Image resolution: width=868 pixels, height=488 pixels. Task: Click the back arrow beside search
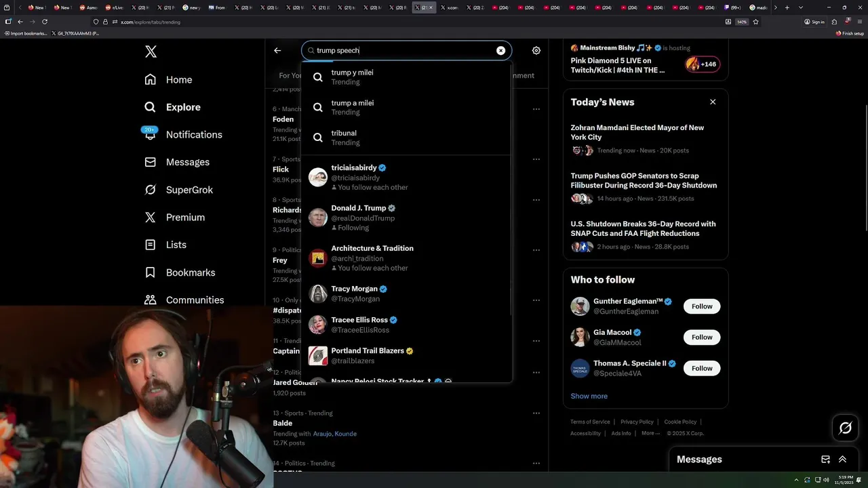[x=277, y=50]
